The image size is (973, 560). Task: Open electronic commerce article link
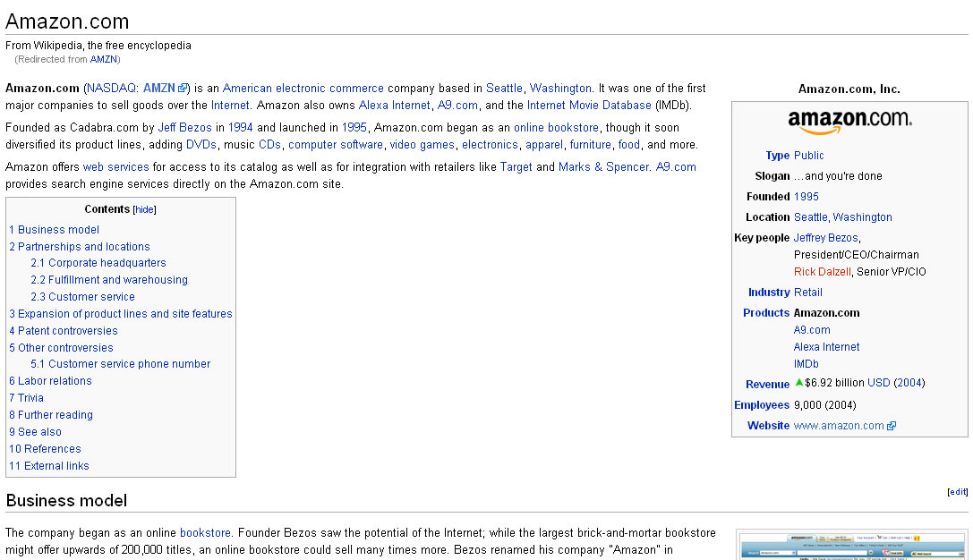pos(329,88)
